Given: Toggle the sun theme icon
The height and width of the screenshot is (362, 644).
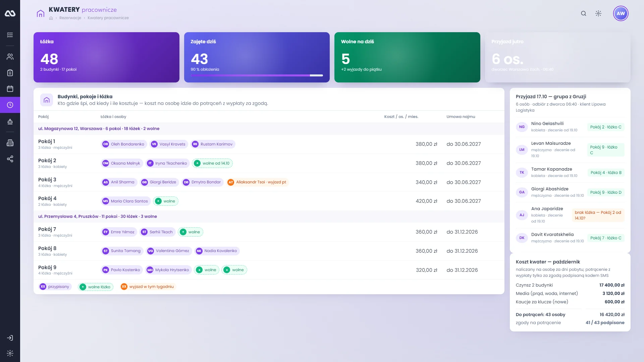Looking at the screenshot, I should 598,13.
